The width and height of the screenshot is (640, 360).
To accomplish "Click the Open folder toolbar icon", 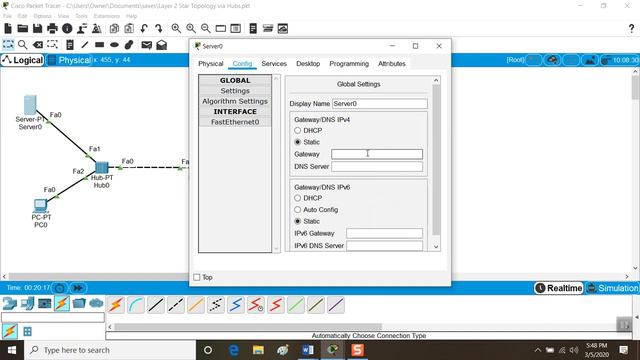I will (23, 29).
